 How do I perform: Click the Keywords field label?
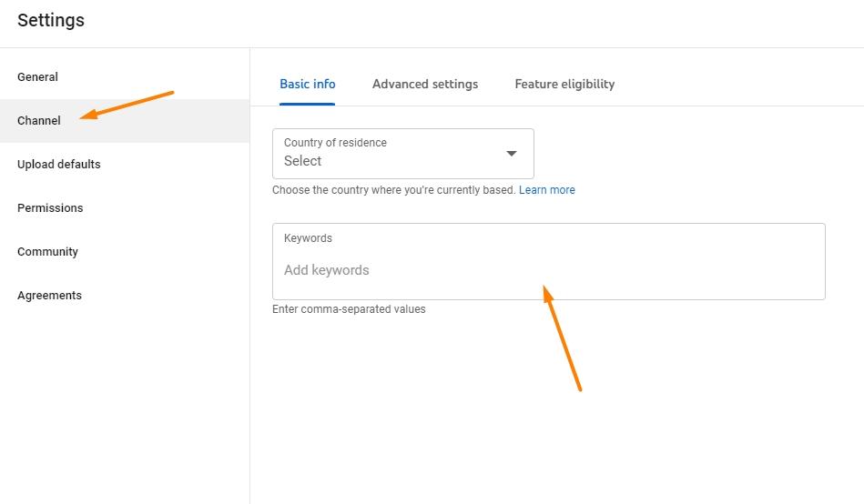[308, 238]
